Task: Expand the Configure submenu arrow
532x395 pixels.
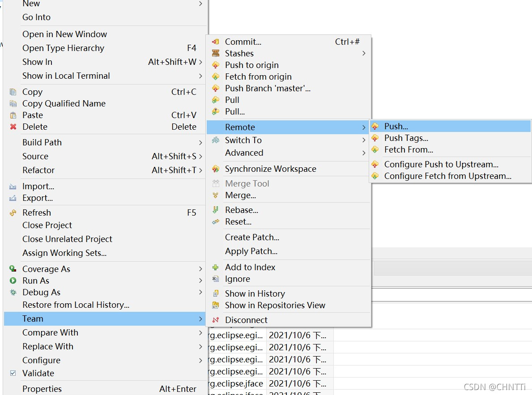Action: click(x=200, y=361)
